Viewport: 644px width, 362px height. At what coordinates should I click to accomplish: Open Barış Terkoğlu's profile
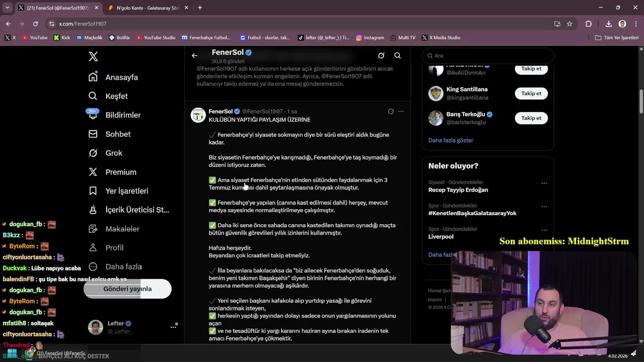[465, 114]
